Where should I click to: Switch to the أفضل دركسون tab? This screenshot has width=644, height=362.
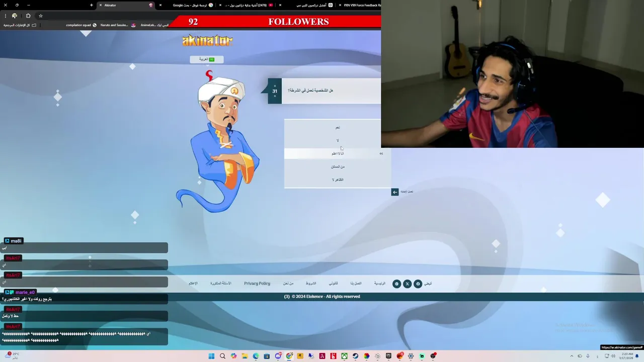[307, 5]
